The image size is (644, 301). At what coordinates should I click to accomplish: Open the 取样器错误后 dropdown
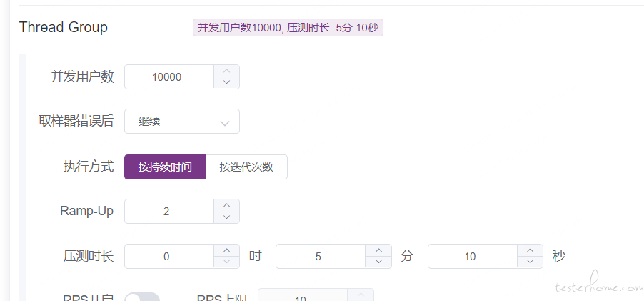pos(182,122)
